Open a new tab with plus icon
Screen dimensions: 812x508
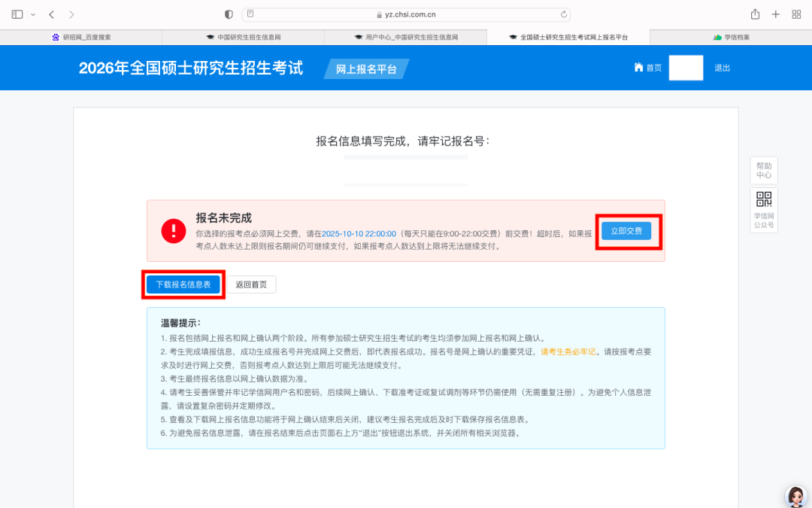pyautogui.click(x=776, y=14)
